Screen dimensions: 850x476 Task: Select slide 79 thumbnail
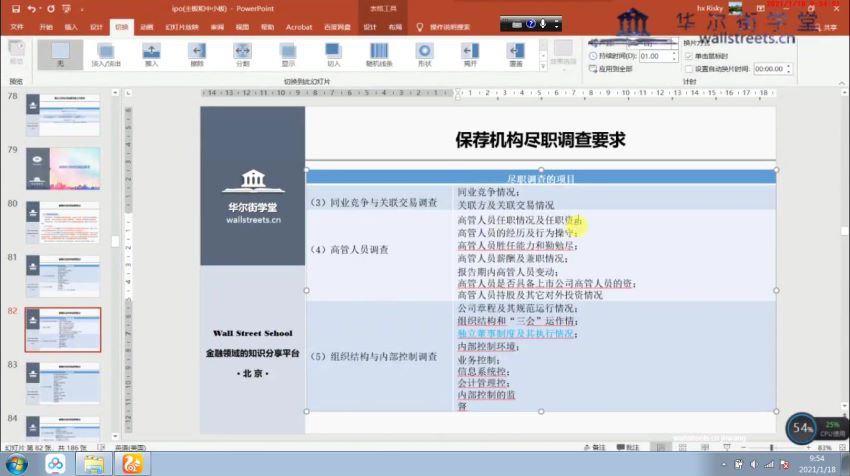click(62, 167)
